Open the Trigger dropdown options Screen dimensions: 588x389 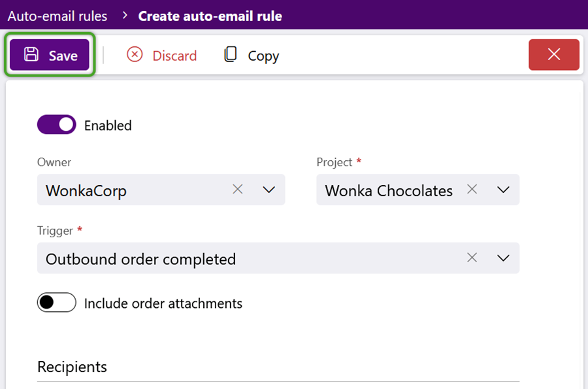[503, 258]
